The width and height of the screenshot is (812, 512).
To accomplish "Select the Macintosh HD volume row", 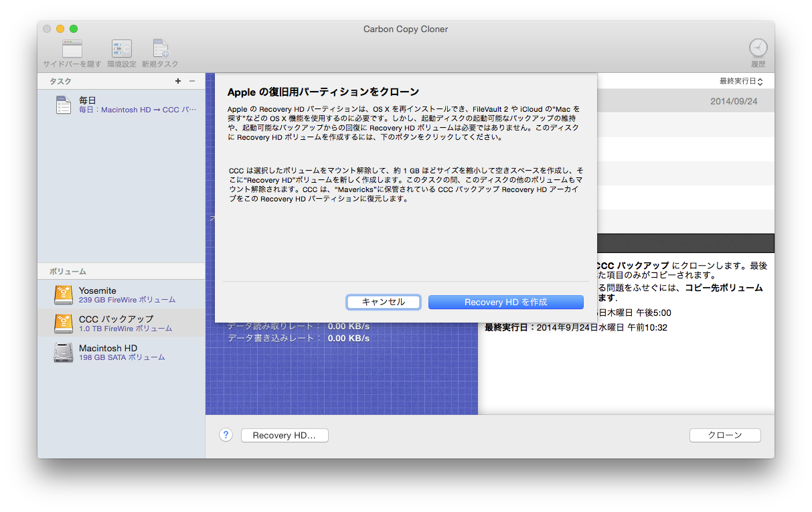I will 121,353.
